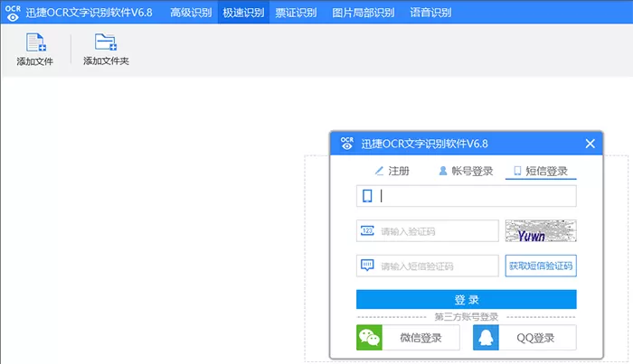
Task: Click the 微信登录 button
Action: 408,338
